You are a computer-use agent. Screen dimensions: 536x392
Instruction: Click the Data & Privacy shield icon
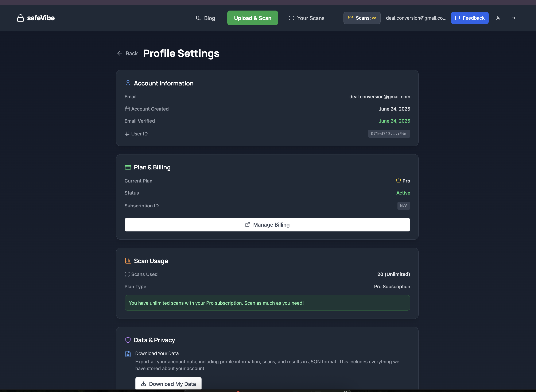point(128,340)
